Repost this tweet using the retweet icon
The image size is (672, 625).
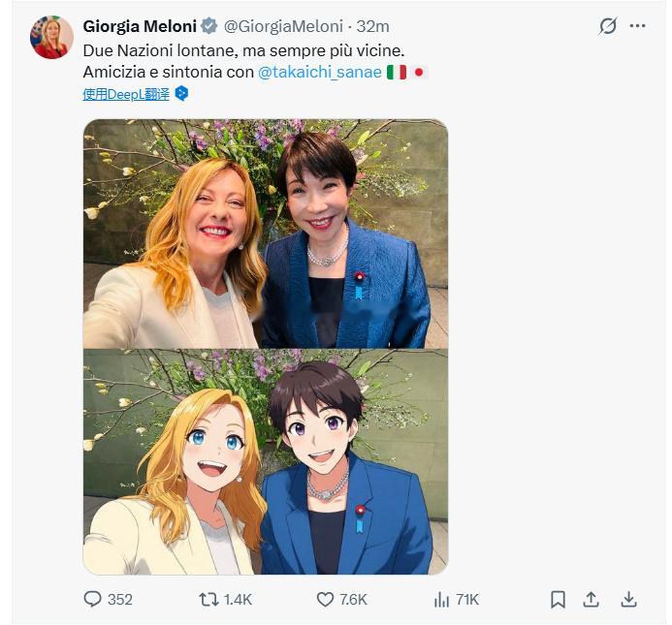pos(208,600)
